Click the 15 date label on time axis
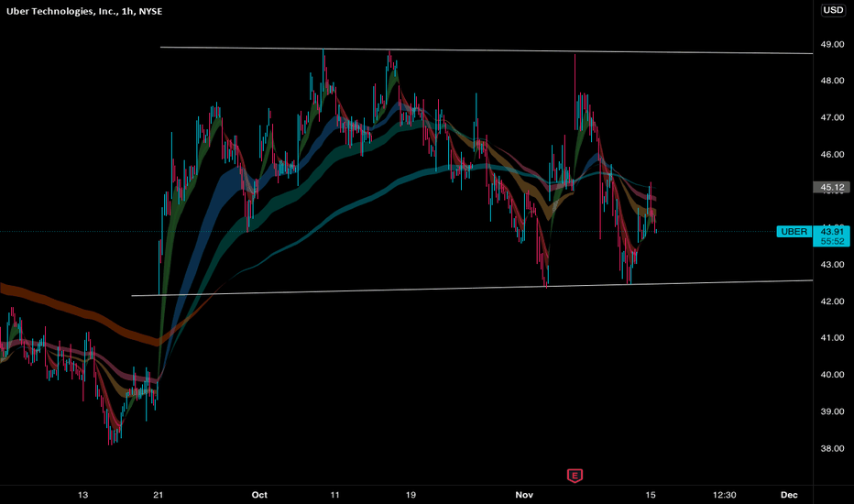 (x=651, y=495)
